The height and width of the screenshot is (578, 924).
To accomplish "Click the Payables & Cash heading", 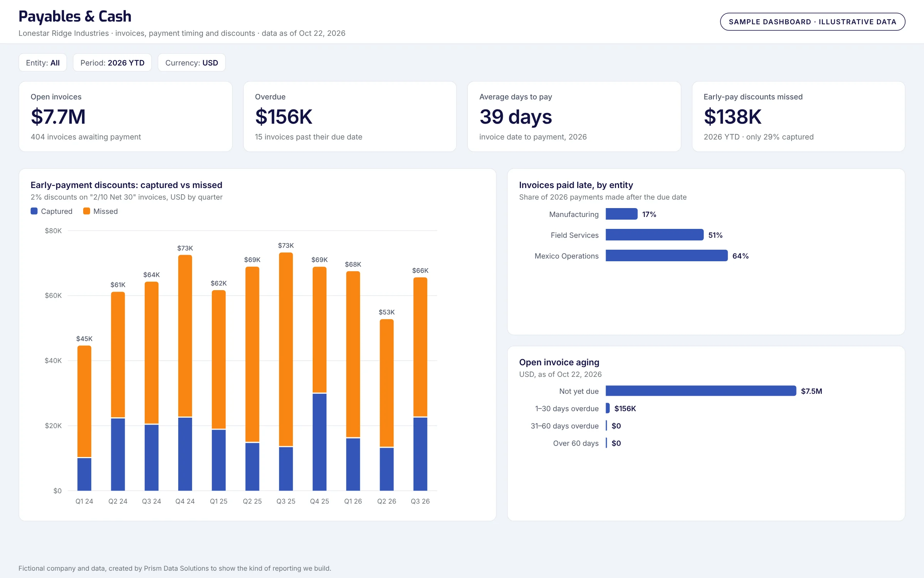I will (75, 16).
